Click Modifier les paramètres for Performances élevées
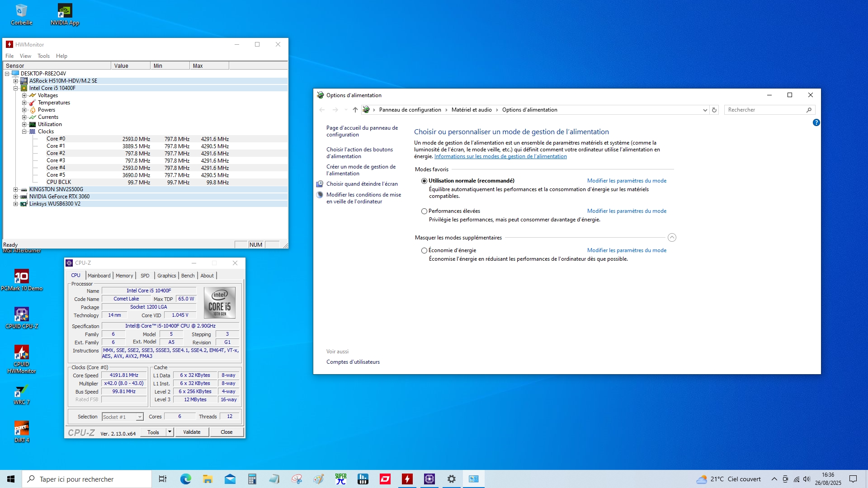 627,211
